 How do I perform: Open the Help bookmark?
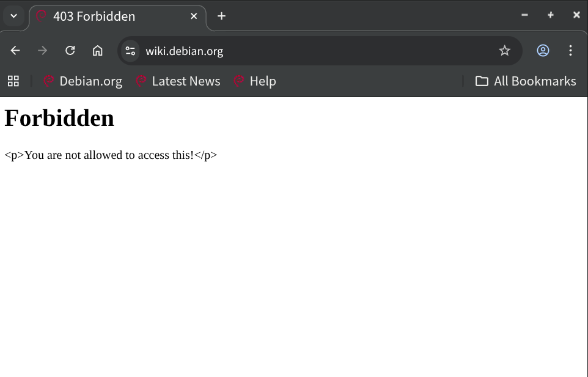pyautogui.click(x=255, y=81)
